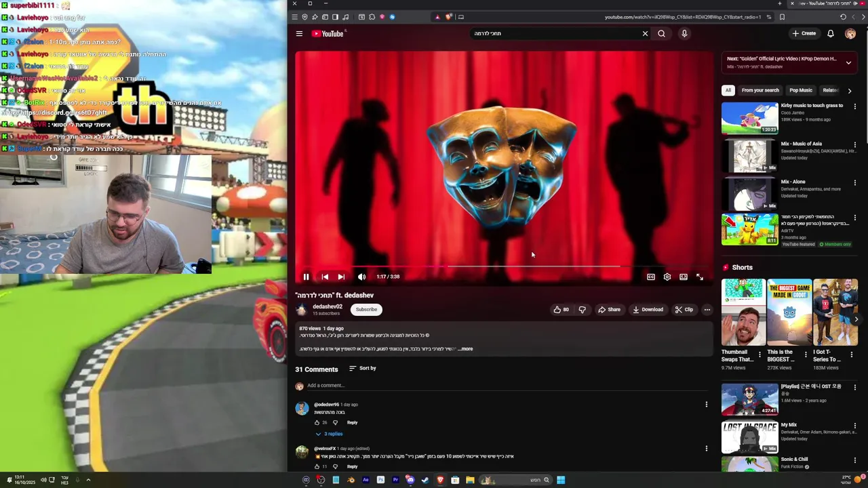Reload page in browser toolbar
This screenshot has width=868, height=488.
[843, 17]
